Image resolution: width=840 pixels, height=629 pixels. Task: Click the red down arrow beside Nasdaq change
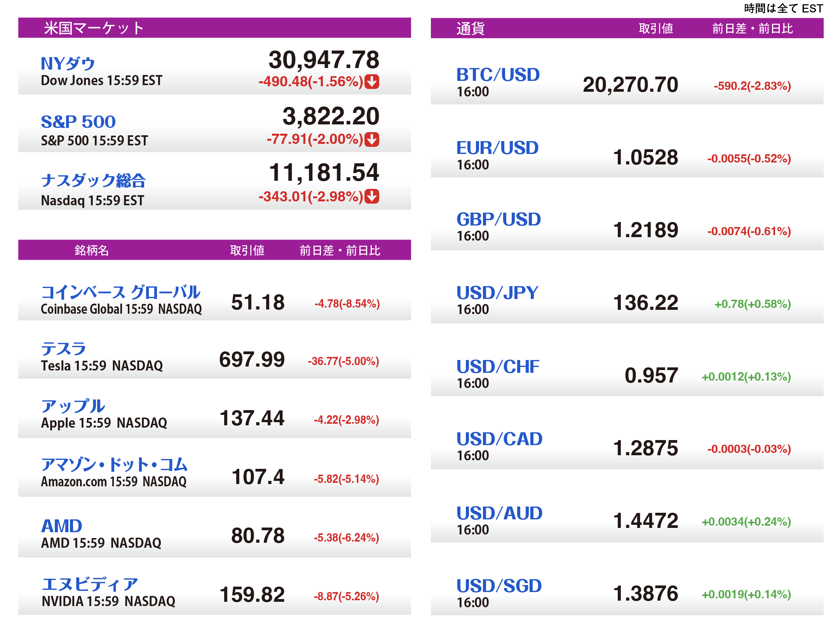click(x=372, y=196)
